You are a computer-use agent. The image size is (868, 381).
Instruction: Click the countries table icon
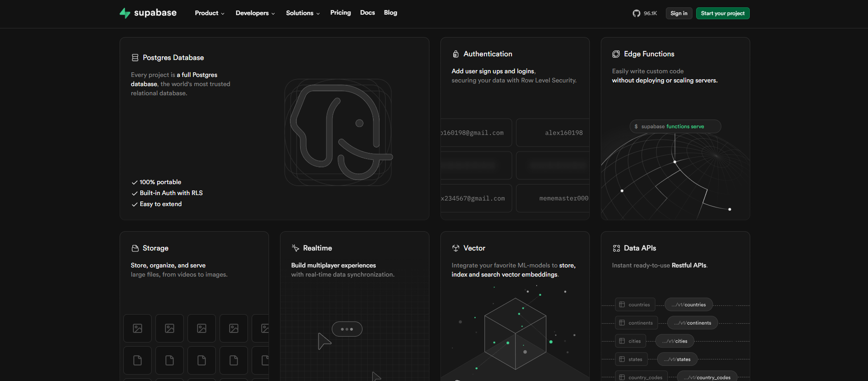pos(622,305)
